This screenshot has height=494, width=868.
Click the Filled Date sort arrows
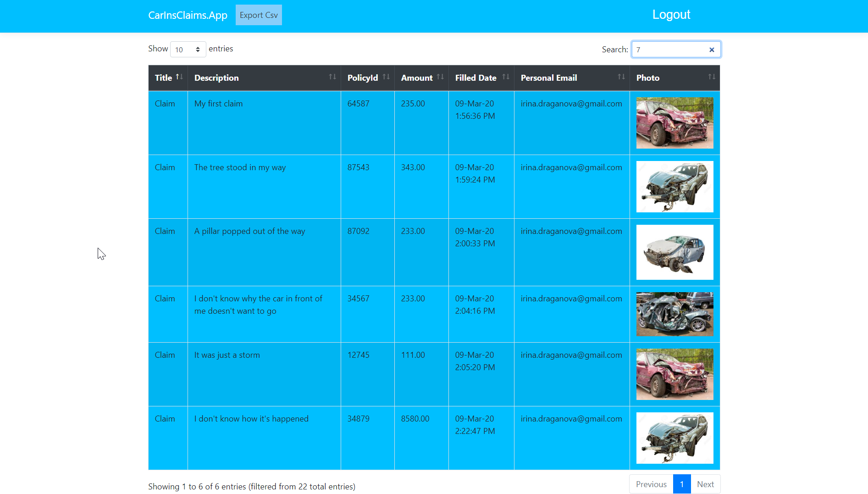point(506,77)
